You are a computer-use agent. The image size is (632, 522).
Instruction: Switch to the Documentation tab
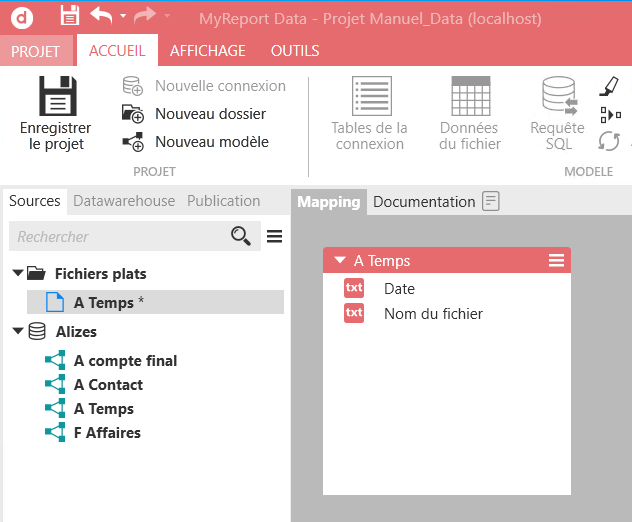(x=424, y=202)
